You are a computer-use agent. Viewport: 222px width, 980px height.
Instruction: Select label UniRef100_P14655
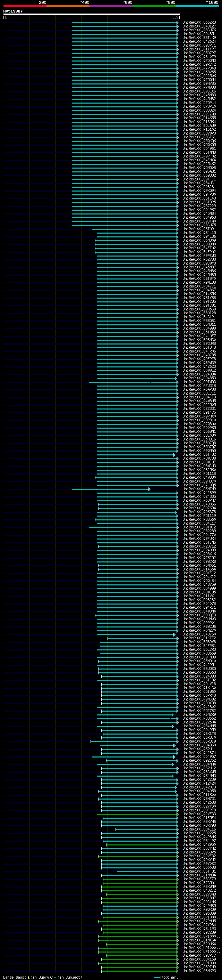point(199,118)
